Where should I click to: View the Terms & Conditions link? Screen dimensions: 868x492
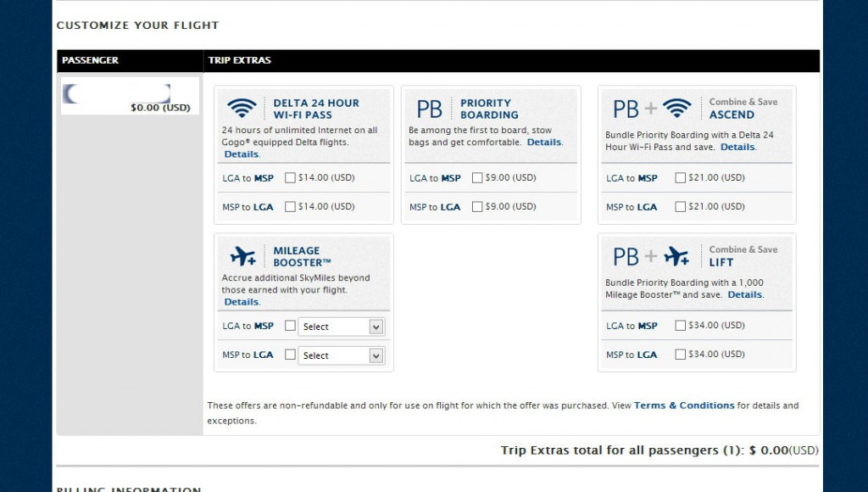[x=684, y=405]
